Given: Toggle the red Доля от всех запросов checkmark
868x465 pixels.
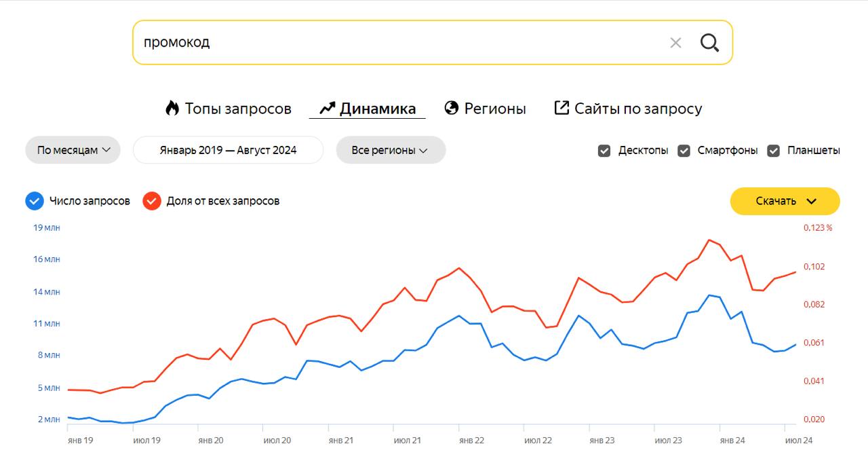Looking at the screenshot, I should [x=152, y=201].
